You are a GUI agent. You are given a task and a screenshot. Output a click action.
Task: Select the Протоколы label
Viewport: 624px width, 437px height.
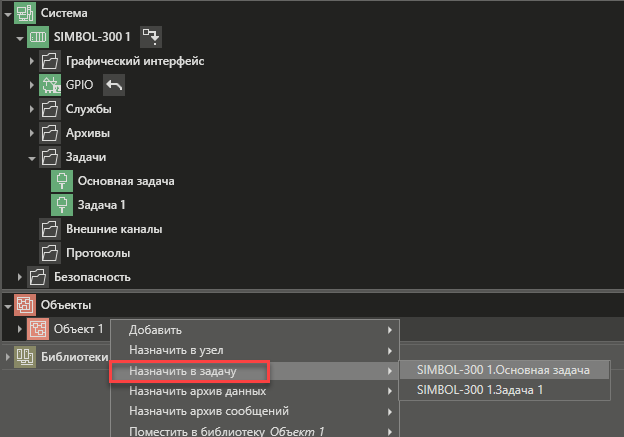[98, 253]
